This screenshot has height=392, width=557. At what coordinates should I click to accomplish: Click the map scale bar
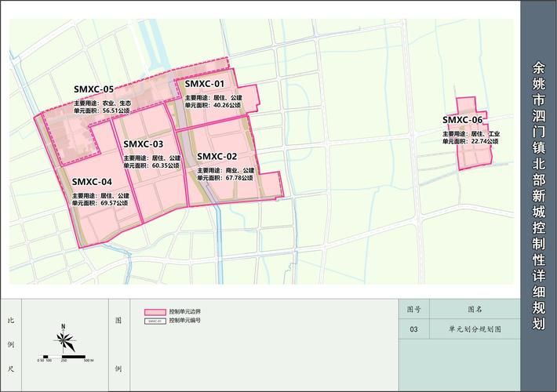[65, 358]
